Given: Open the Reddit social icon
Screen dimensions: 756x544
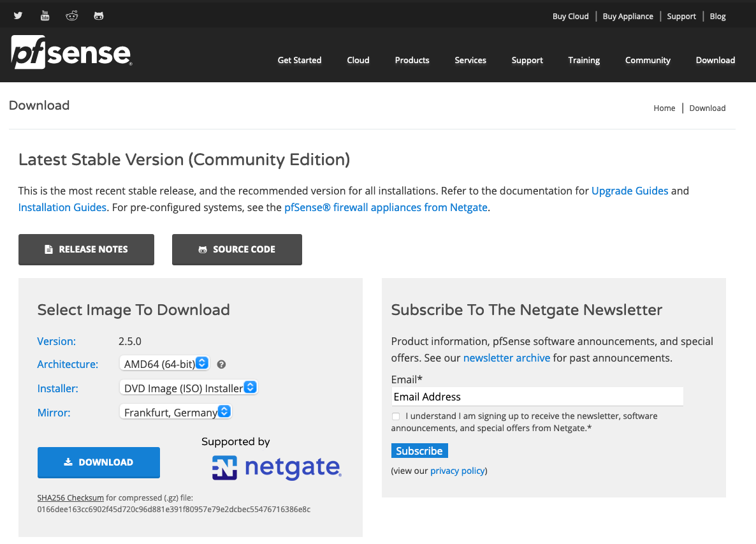Looking at the screenshot, I should 72,15.
